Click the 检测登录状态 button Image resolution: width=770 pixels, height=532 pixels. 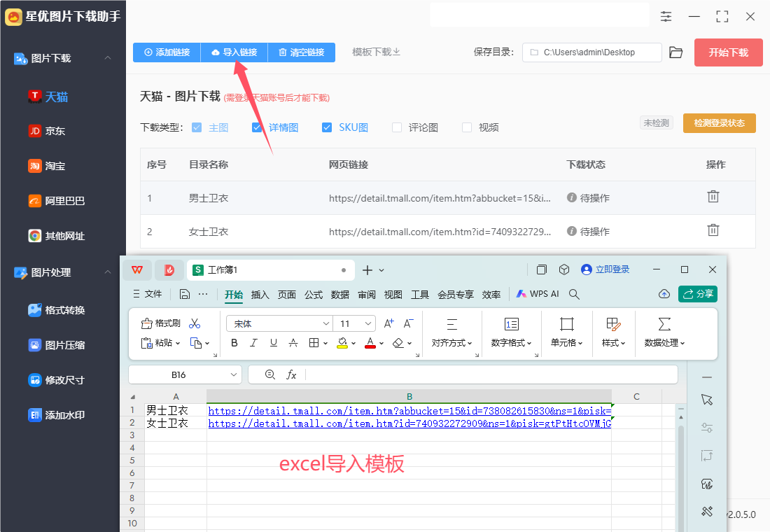[x=720, y=122]
